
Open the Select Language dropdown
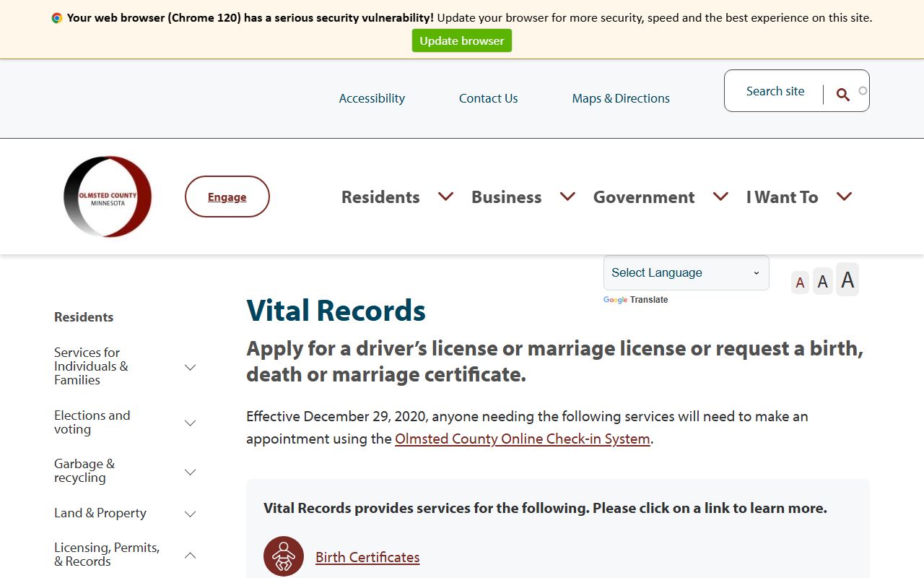coord(687,272)
